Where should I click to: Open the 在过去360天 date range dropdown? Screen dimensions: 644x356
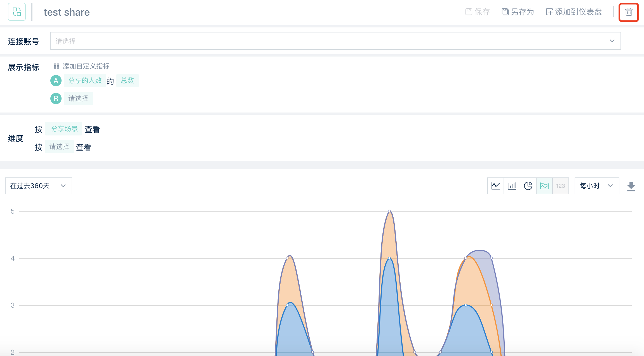[x=39, y=186]
